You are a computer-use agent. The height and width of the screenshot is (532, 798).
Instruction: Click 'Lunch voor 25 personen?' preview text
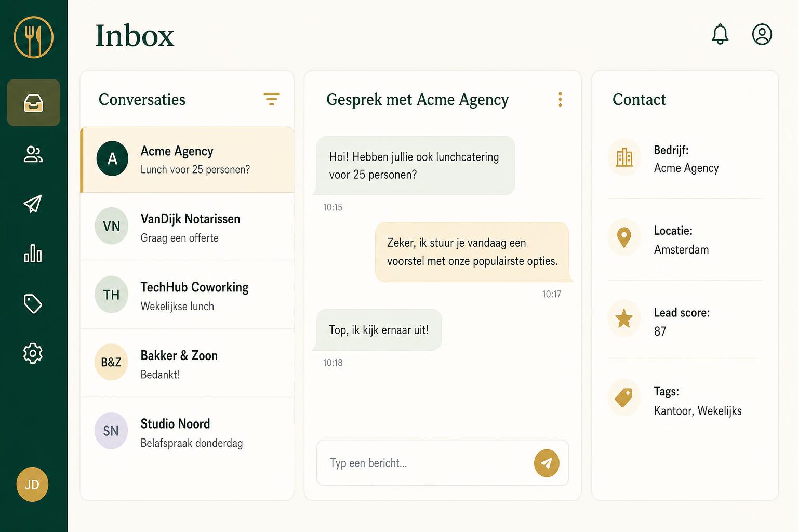(x=195, y=169)
